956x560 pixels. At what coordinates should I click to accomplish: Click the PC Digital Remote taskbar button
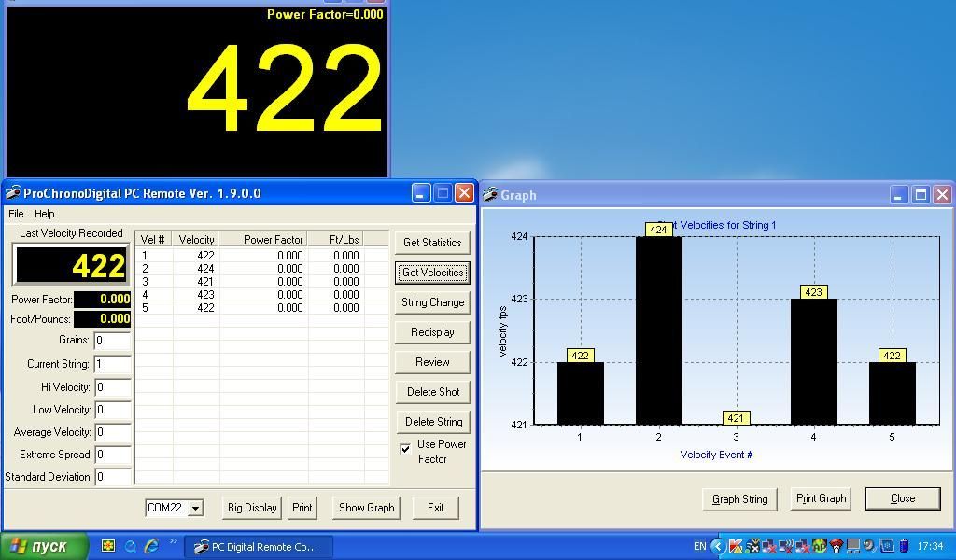(x=256, y=547)
